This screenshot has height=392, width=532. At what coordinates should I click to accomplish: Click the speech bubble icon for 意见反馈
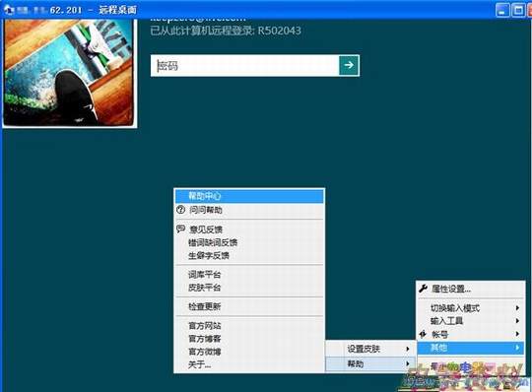click(x=180, y=229)
